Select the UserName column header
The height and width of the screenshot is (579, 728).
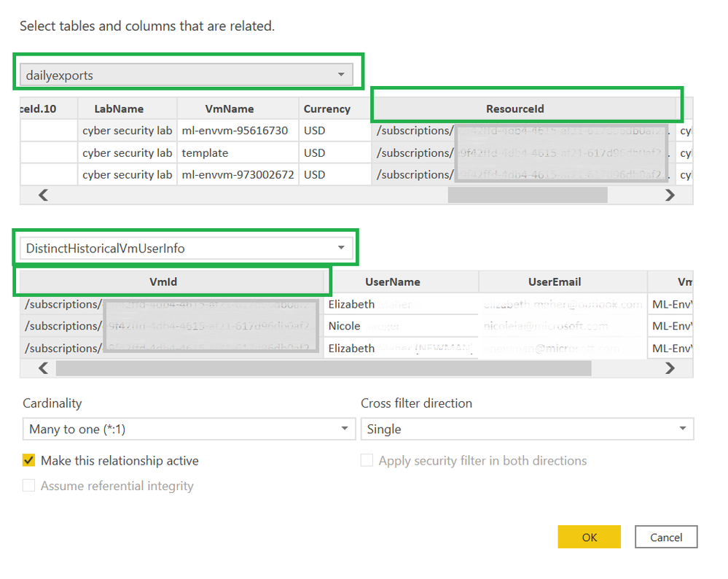[392, 281]
